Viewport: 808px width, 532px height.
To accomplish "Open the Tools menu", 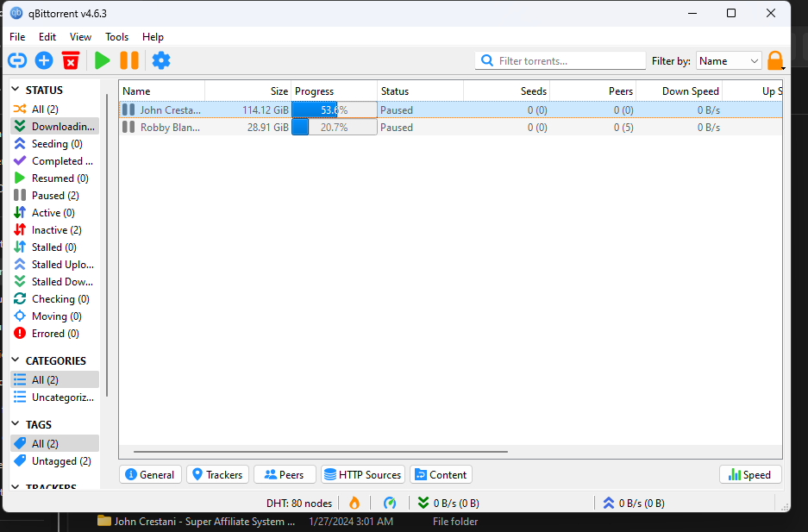I will [116, 37].
